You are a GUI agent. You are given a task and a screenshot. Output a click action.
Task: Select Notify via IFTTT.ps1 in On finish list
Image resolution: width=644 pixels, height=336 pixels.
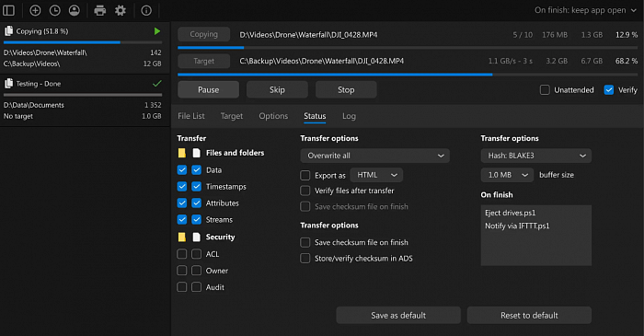point(517,226)
